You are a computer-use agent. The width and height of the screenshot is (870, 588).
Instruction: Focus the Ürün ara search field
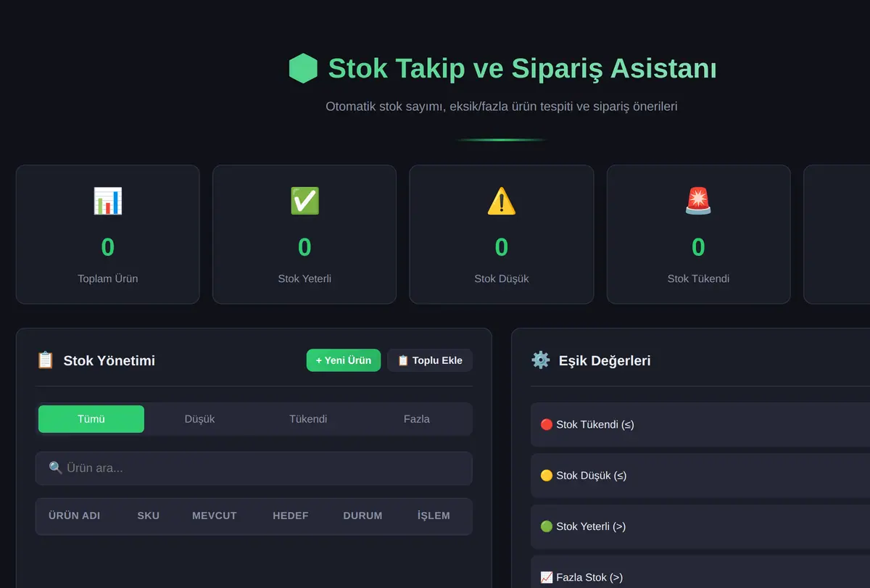(254, 468)
